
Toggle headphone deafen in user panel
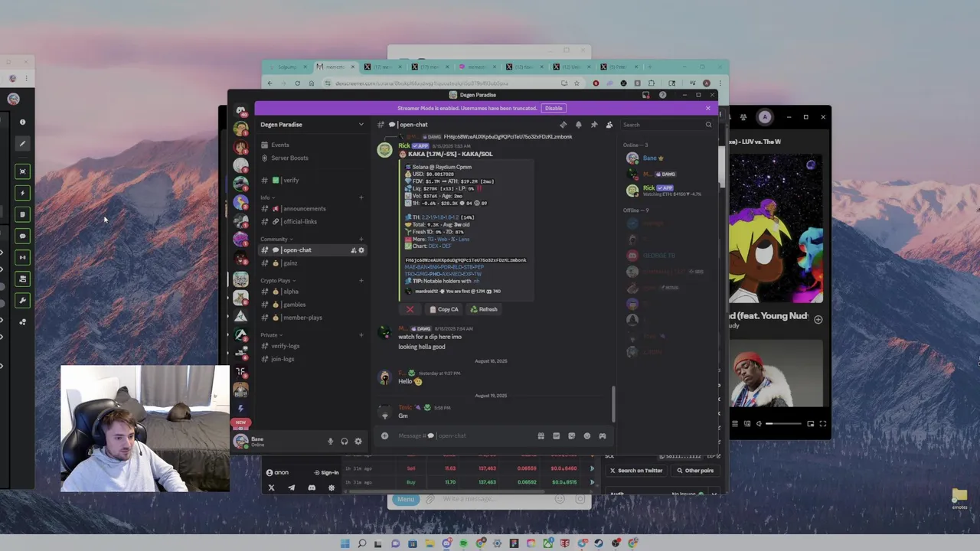click(x=345, y=441)
